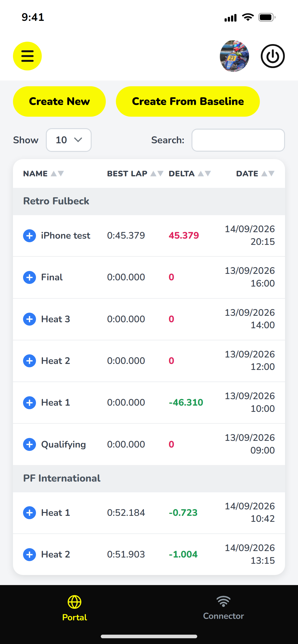Viewport: 298px width, 644px height.
Task: Open the kart driver profile picture
Action: (234, 56)
